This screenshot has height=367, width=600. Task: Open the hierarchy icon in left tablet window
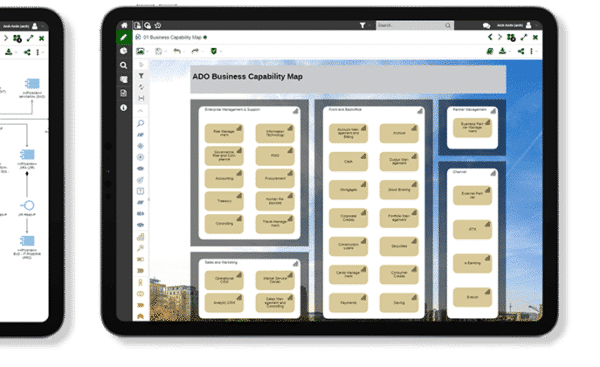[x=17, y=39]
